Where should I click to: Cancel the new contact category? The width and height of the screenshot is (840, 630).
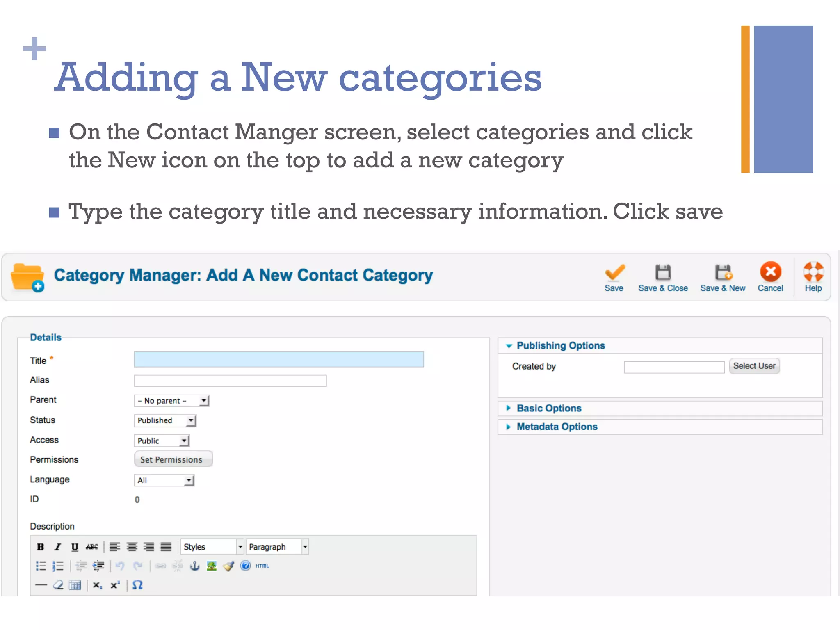770,277
